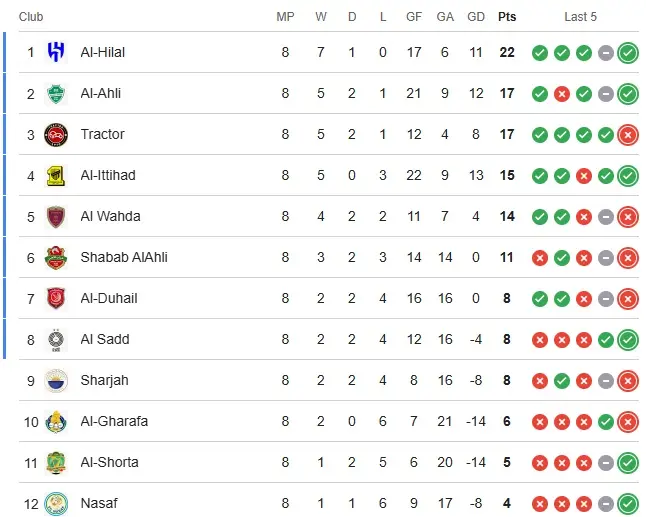Click the Last 5 column header
Screen dimensions: 646x517
(580, 17)
